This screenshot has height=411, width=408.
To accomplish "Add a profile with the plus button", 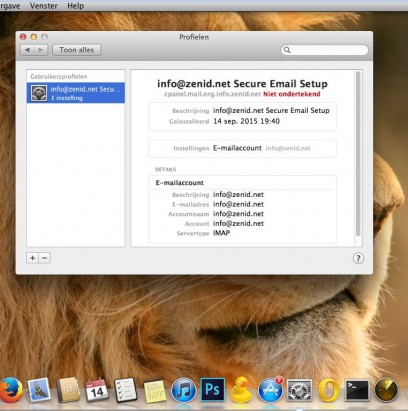I will (32, 258).
